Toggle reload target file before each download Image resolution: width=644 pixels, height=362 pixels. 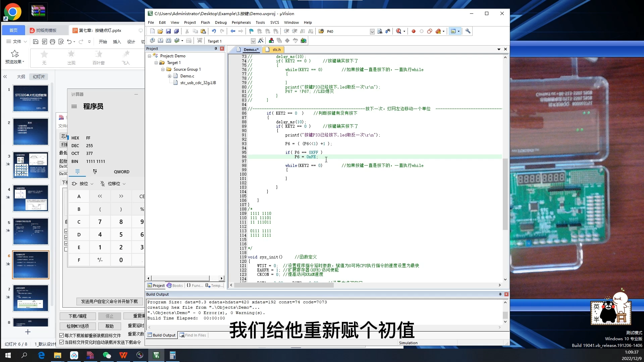[62, 335]
